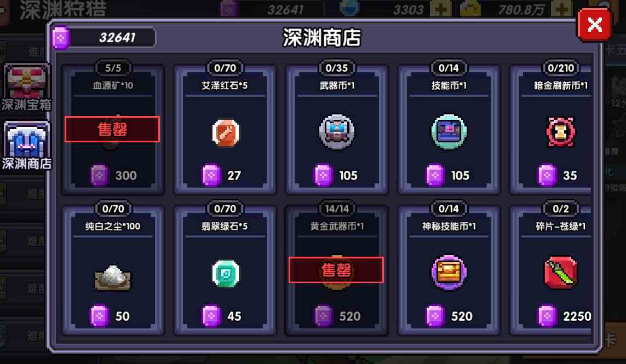Click the 2250 price on 碎片-苍绿 card
Screen dimensions: 626x364
[x=577, y=316]
